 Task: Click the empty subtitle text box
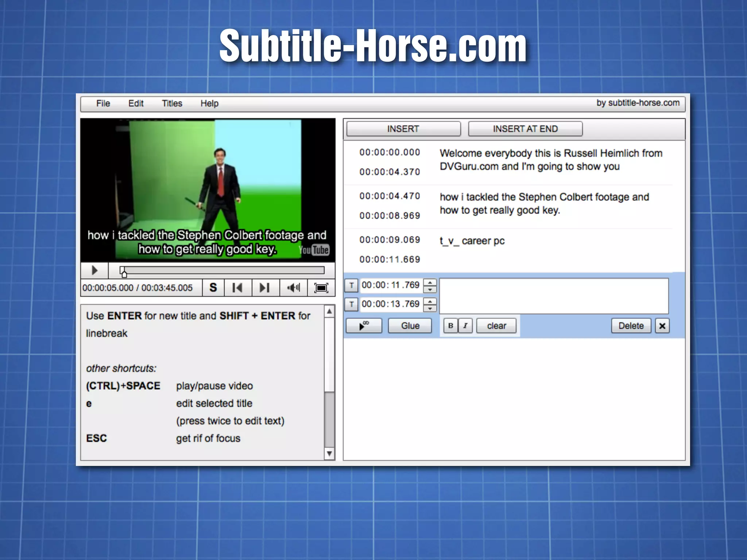(554, 296)
